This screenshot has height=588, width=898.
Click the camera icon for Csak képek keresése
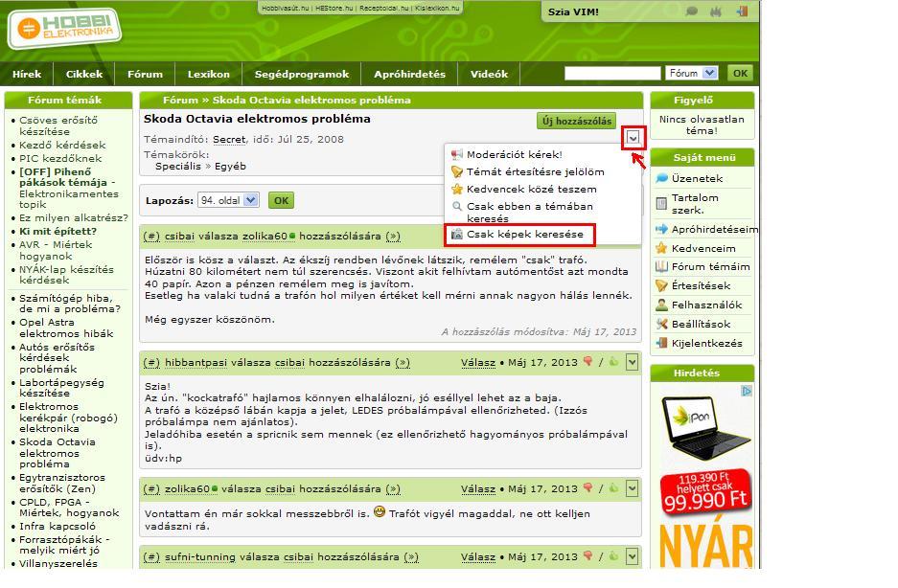(x=456, y=234)
